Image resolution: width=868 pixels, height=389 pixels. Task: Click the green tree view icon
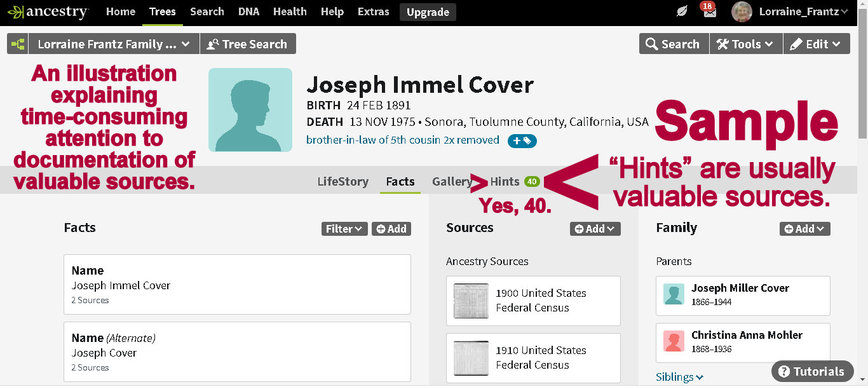[x=18, y=44]
